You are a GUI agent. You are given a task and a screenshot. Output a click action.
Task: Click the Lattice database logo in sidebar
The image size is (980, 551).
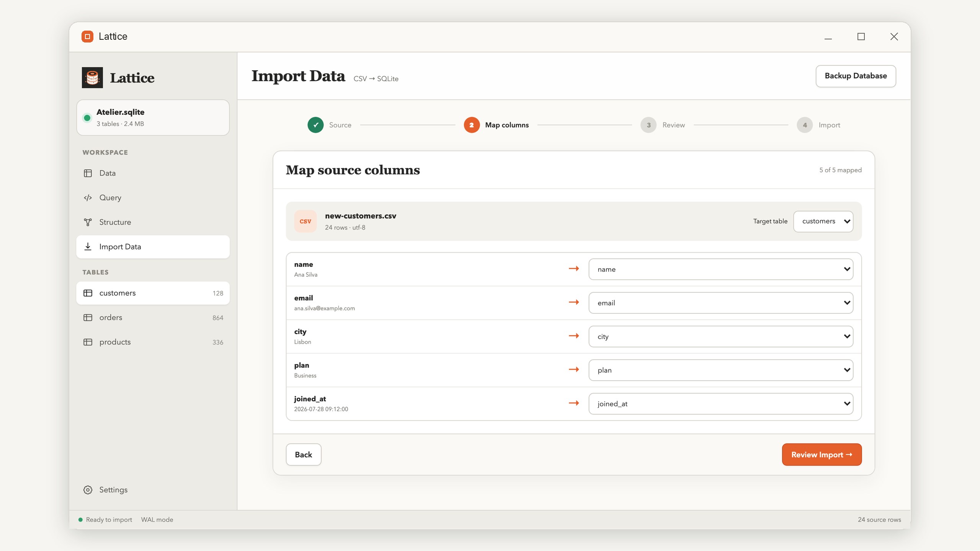click(x=92, y=78)
